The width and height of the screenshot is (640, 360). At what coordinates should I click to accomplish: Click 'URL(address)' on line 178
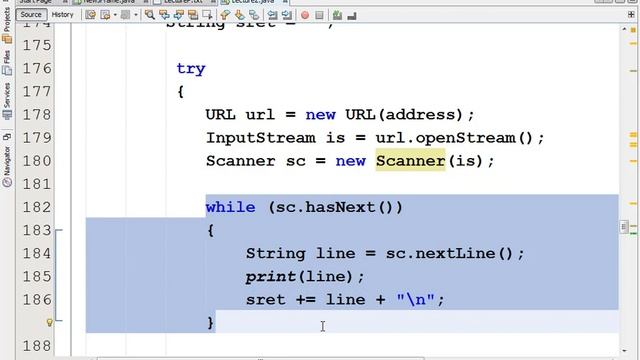[x=404, y=115]
